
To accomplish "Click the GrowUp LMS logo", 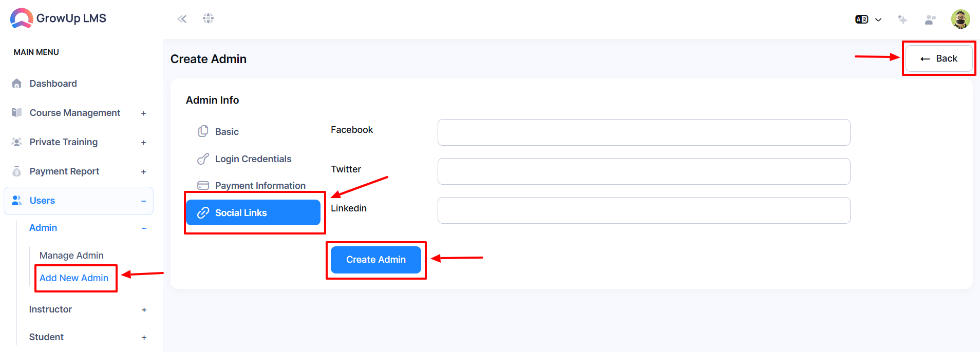I will (x=58, y=18).
